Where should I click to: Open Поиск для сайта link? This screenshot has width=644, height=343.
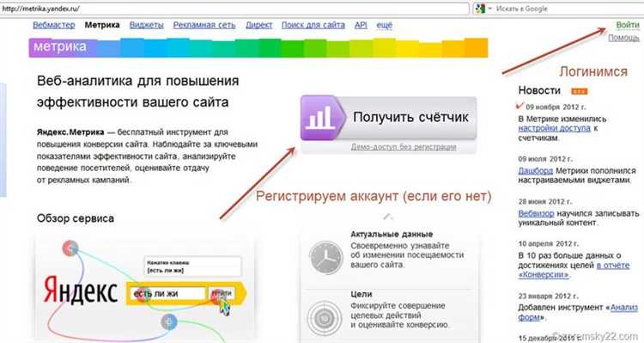[x=313, y=25]
